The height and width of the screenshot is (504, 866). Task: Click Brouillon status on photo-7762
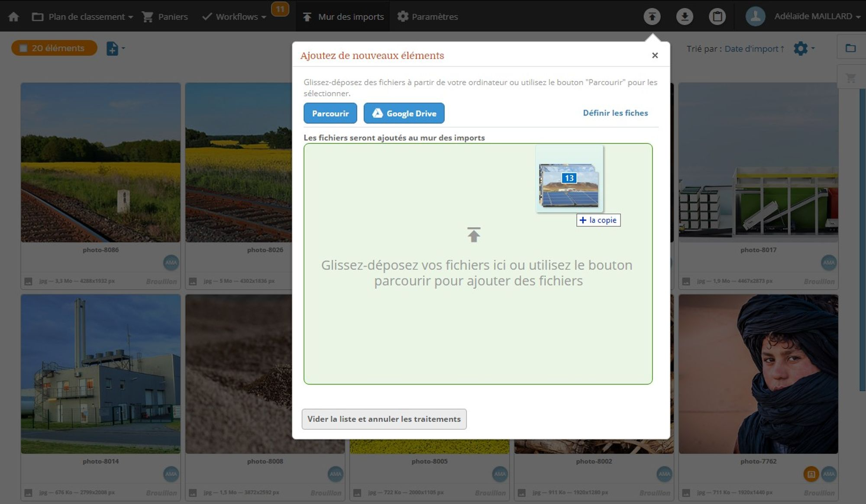point(819,493)
